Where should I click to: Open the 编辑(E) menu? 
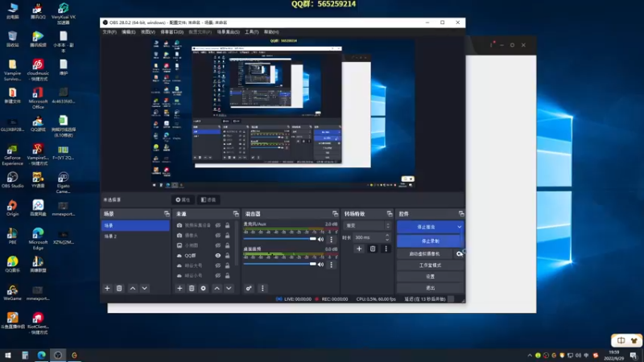click(128, 32)
